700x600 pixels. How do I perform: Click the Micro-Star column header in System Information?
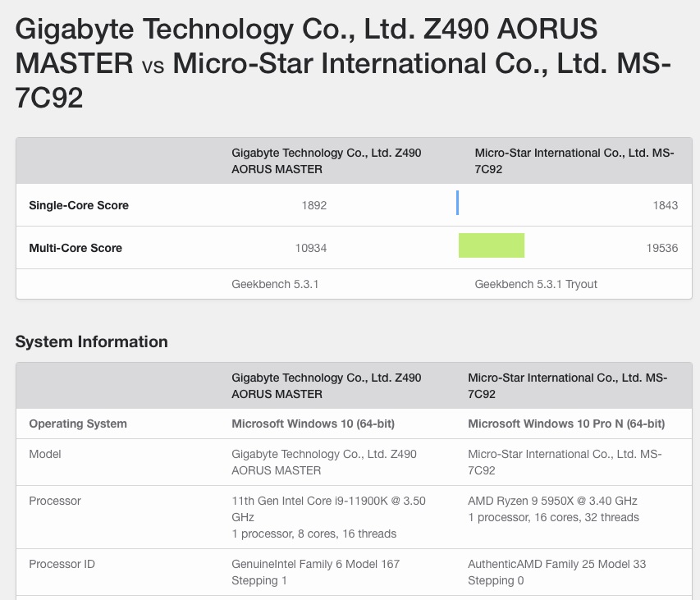568,386
